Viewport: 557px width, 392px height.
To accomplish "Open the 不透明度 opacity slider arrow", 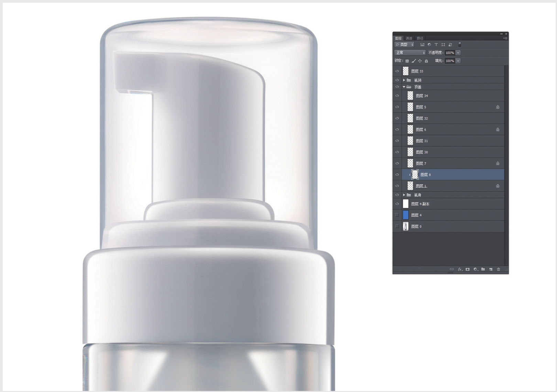I will point(458,53).
